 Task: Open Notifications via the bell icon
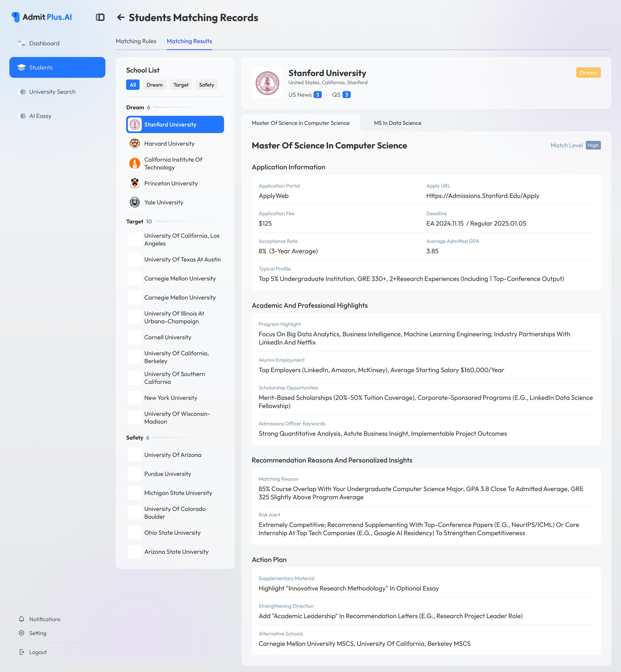[x=21, y=619]
